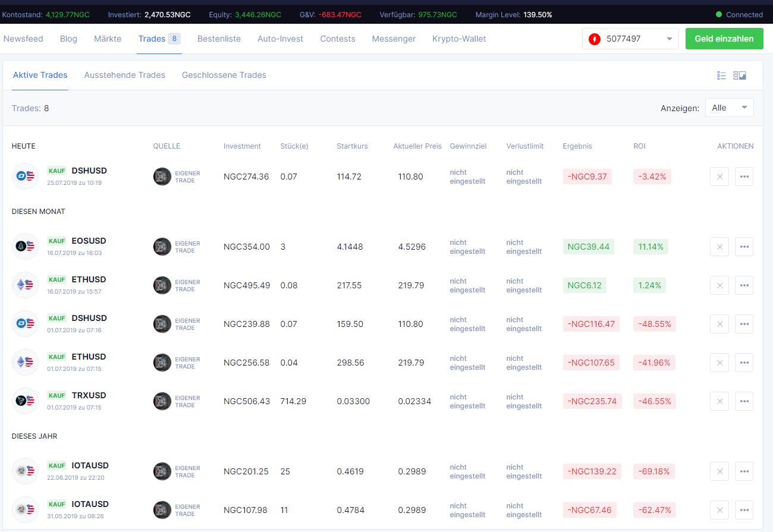Click the IOTAUSD pair icon for 22.06.2019 trade
Image resolution: width=773 pixels, height=532 pixels.
pyautogui.click(x=25, y=471)
